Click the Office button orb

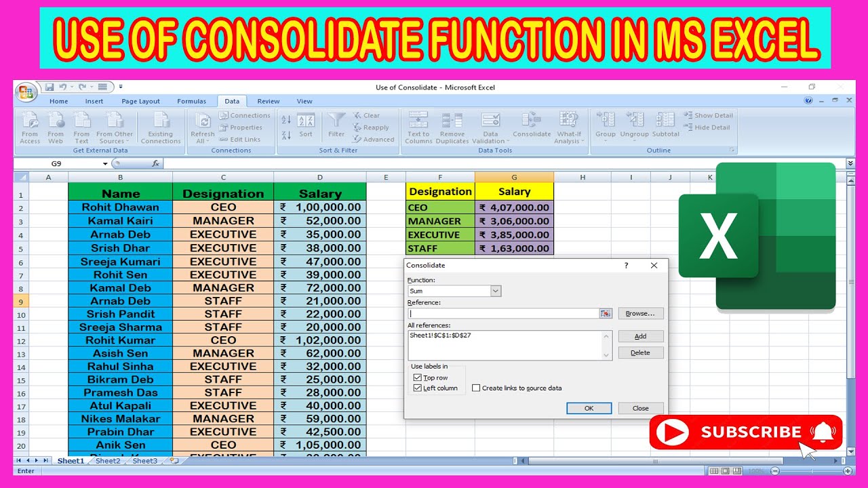26,93
